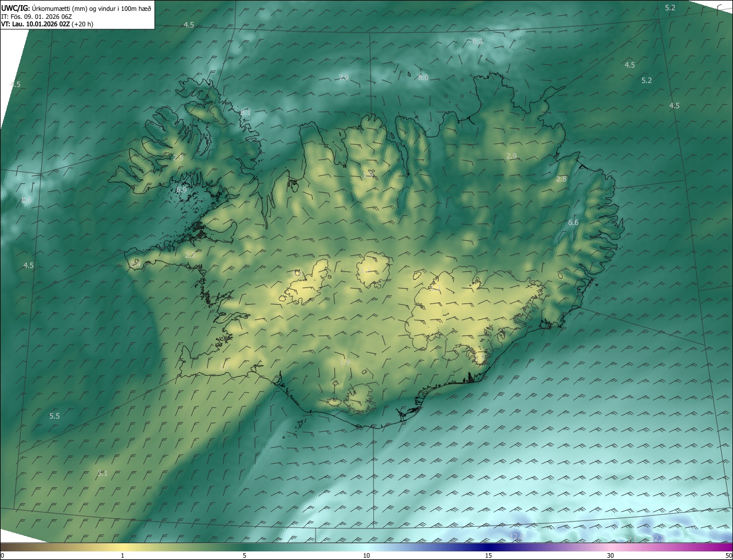
Task: Click the 10 tick on the color scale
Action: [x=366, y=555]
